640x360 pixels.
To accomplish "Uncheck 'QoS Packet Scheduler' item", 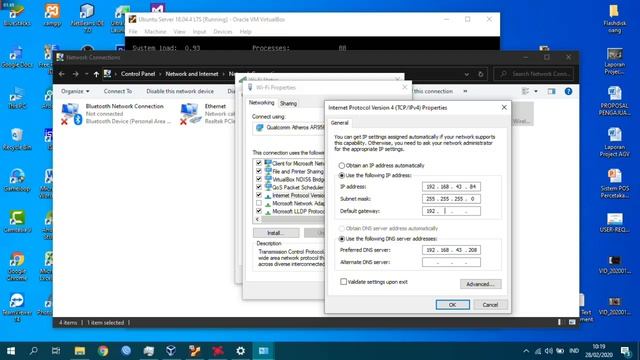I will [259, 187].
